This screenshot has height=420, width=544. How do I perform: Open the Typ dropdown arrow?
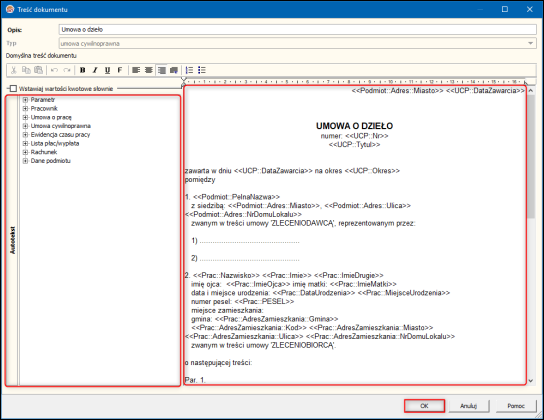click(530, 44)
